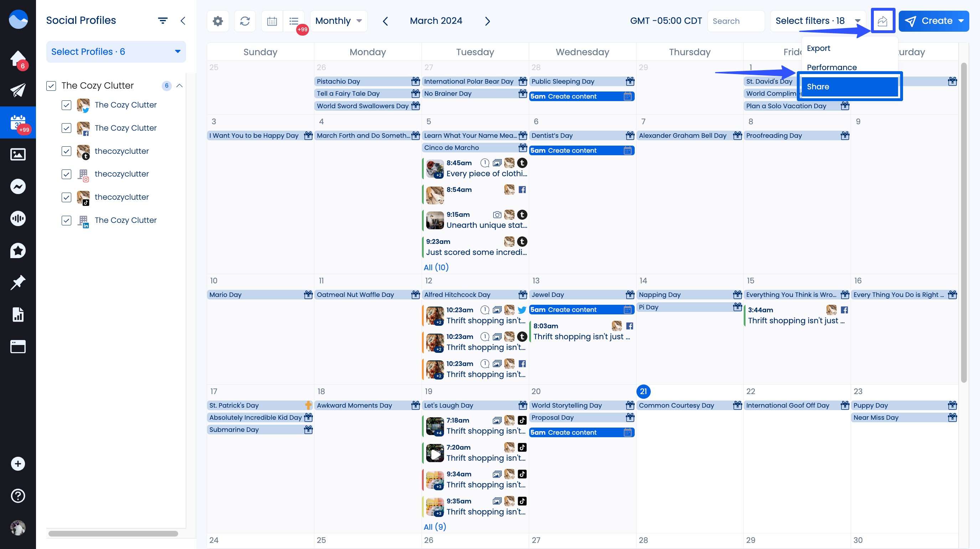Open the inbox messages icon in the sidebar
This screenshot has height=549, width=980.
coord(18,186)
